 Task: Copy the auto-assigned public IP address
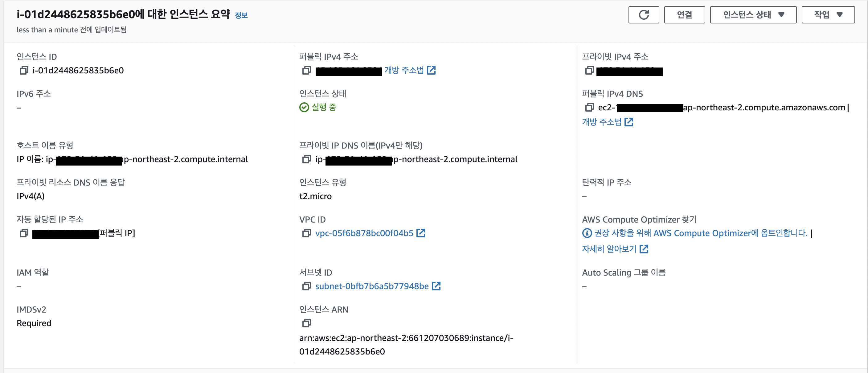[x=24, y=233]
